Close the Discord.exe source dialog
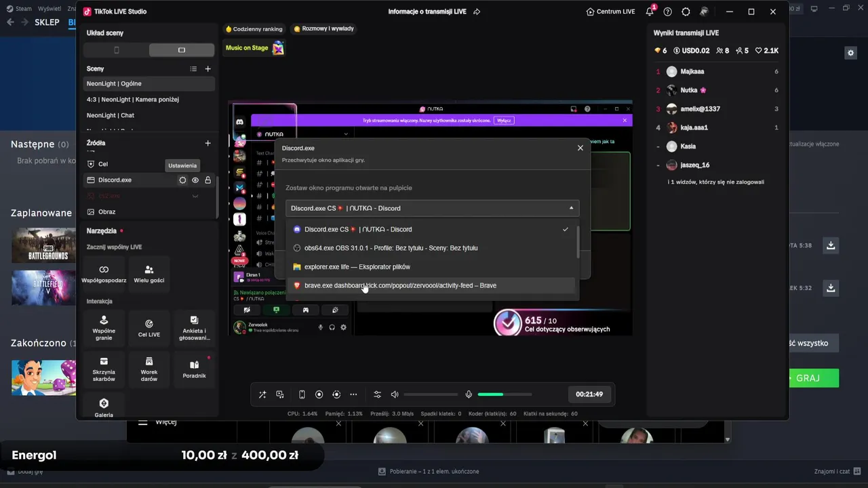This screenshot has height=488, width=868. (x=580, y=148)
